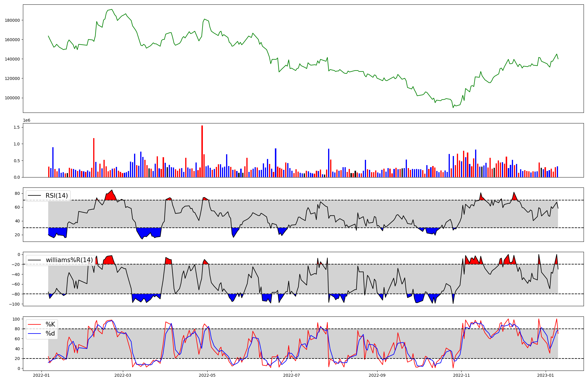Click the 2023-01 x-axis date label
The width and height of the screenshot is (588, 382).
tap(546, 375)
